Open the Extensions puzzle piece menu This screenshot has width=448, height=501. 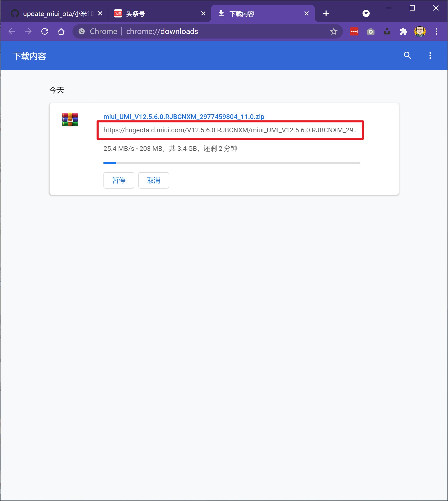(x=404, y=31)
